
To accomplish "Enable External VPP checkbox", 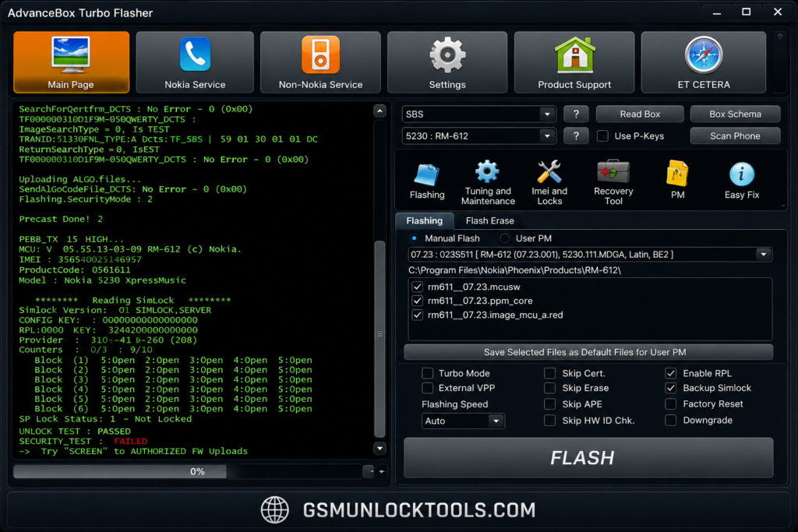I will coord(428,388).
